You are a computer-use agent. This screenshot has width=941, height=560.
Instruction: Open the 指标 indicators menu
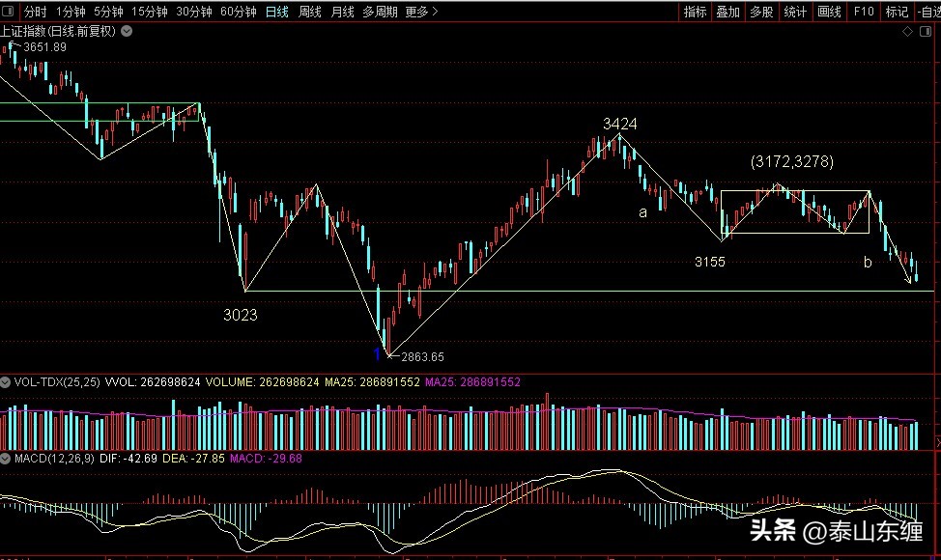click(x=695, y=12)
